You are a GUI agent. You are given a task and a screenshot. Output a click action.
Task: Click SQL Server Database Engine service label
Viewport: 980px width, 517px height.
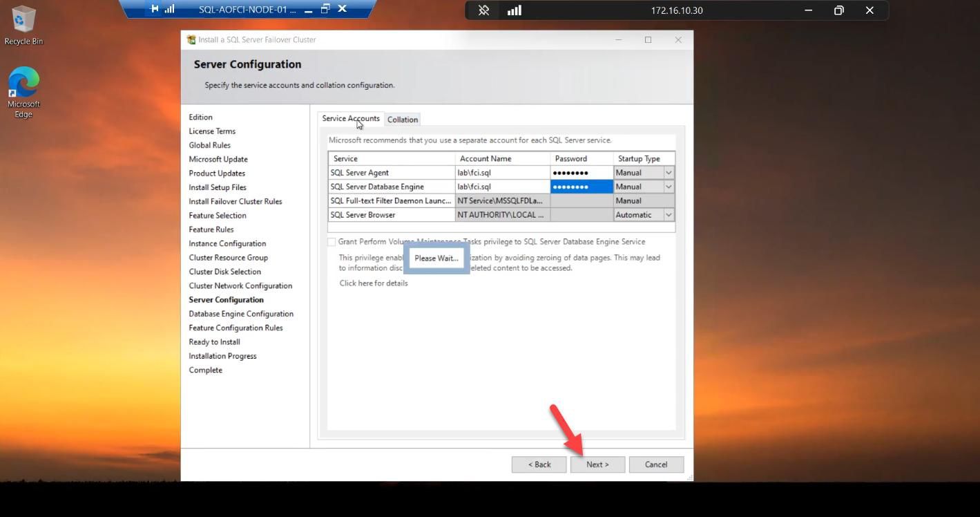click(392, 187)
